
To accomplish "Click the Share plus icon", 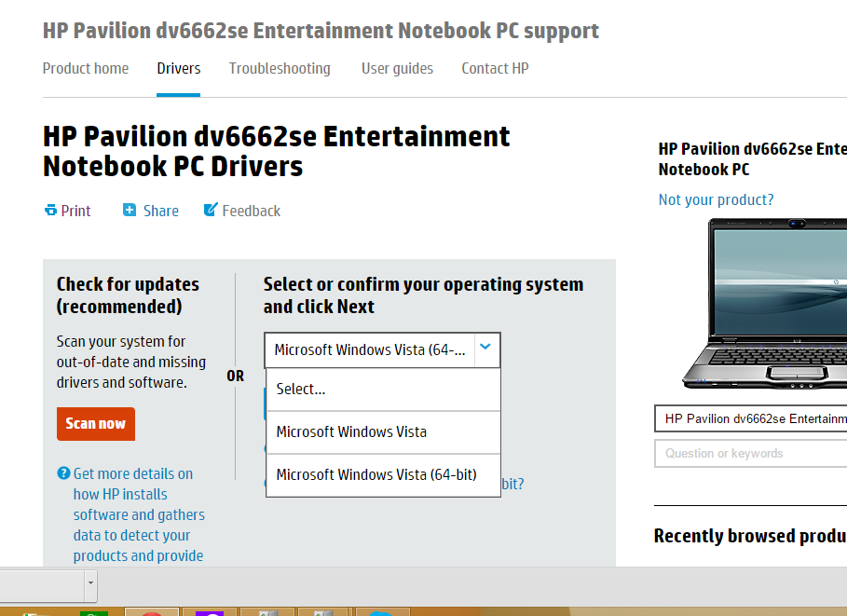I will click(130, 211).
